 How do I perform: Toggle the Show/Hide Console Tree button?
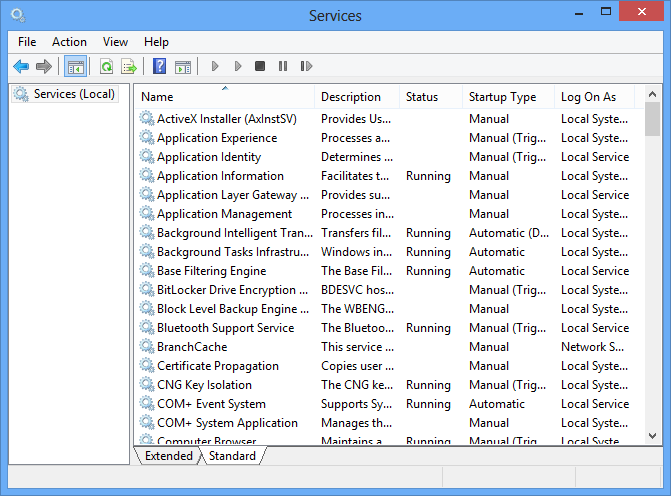point(74,66)
